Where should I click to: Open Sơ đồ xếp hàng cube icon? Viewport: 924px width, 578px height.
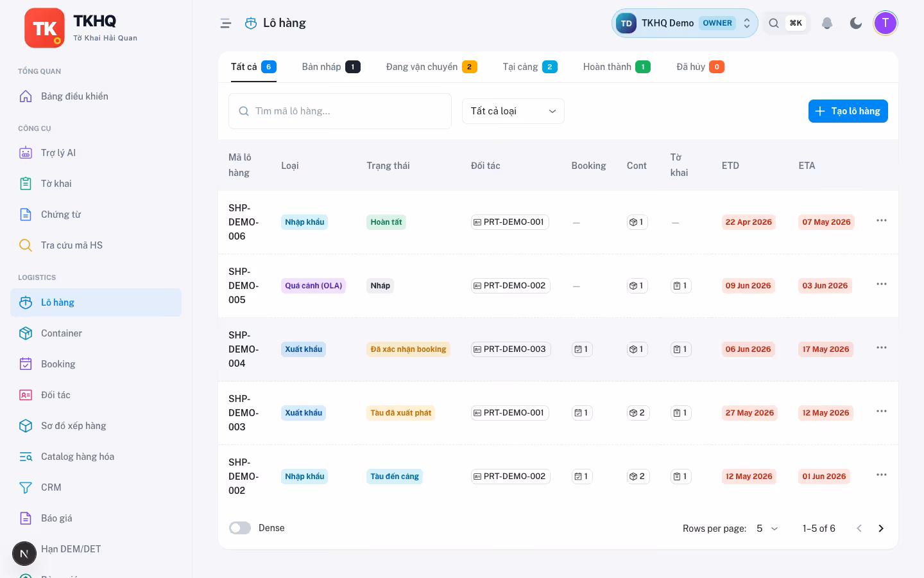tap(26, 426)
